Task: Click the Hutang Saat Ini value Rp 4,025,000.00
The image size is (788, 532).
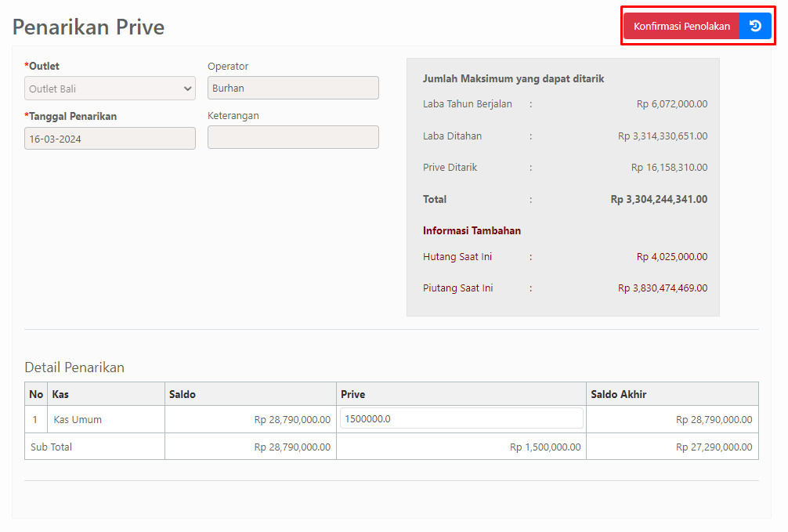Action: click(672, 257)
